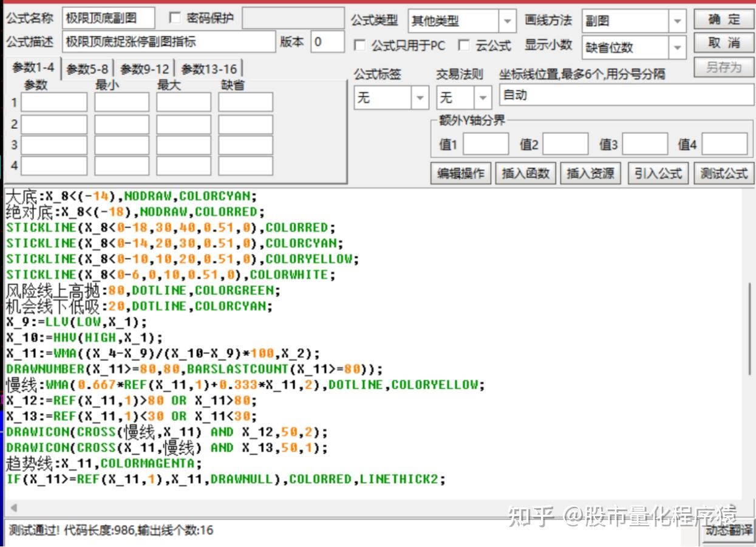756x547 pixels.
Task: Click the 值3 input field
Action: point(645,144)
